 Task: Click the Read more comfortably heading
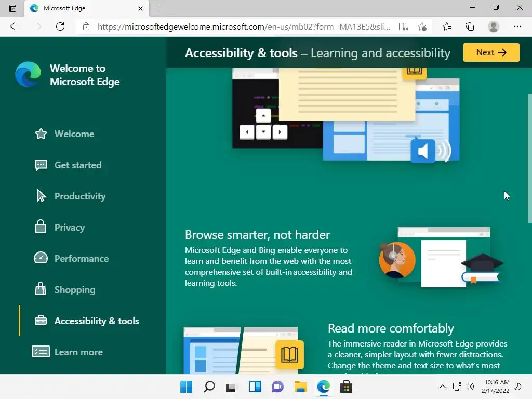391,328
